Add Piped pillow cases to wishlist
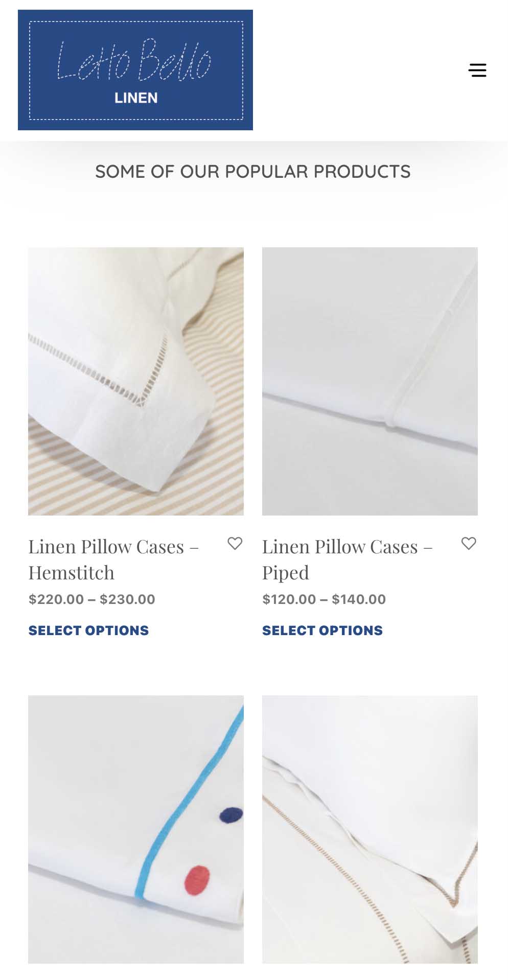 (469, 543)
